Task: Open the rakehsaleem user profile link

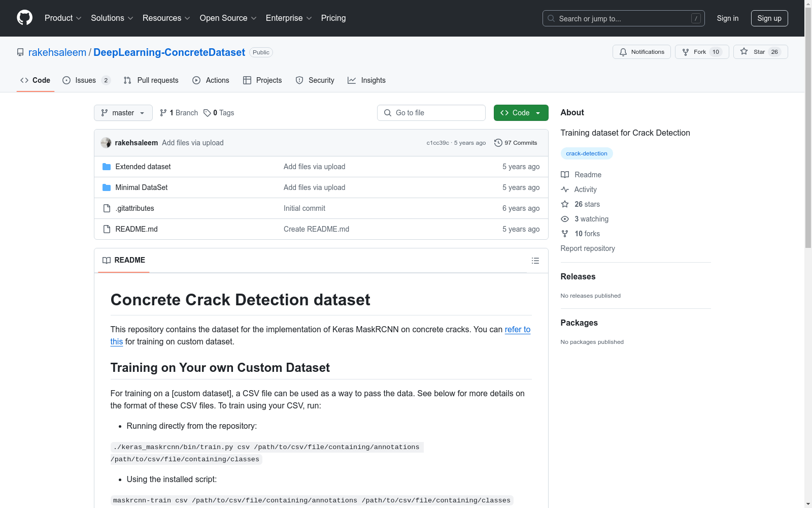Action: click(x=57, y=52)
